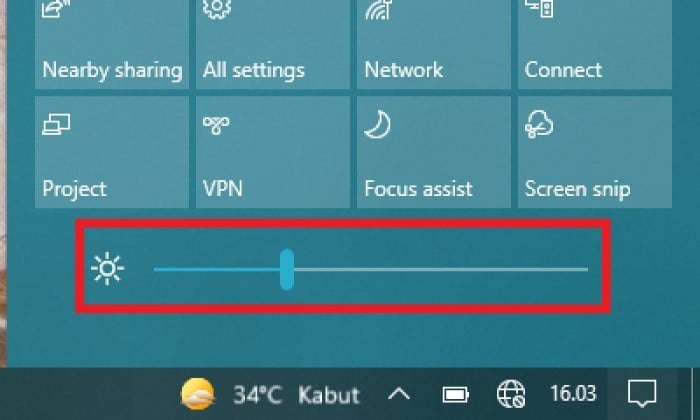700x420 pixels.
Task: Open the Network quick action tile
Action: (433, 44)
